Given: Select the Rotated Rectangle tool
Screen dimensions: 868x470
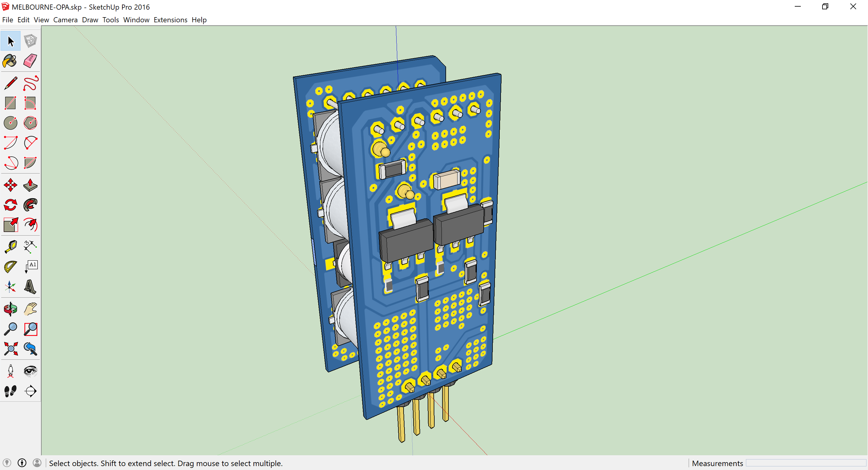Looking at the screenshot, I should click(30, 103).
